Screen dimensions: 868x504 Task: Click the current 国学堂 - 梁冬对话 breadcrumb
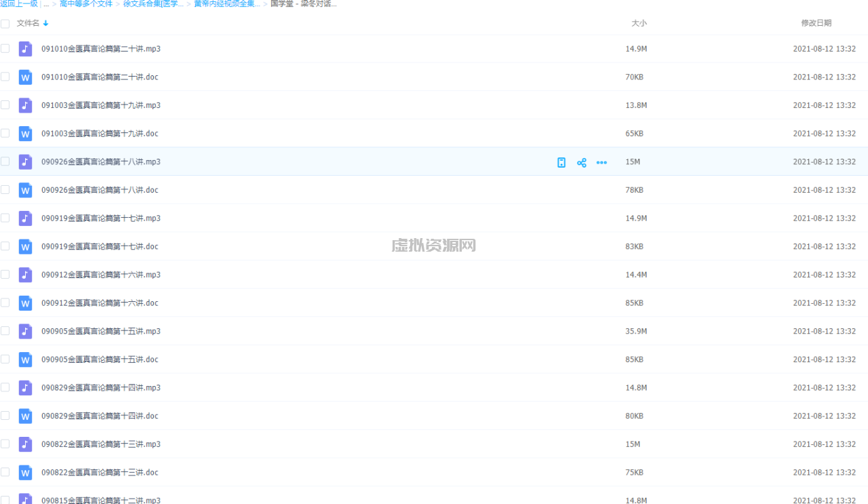(x=304, y=3)
